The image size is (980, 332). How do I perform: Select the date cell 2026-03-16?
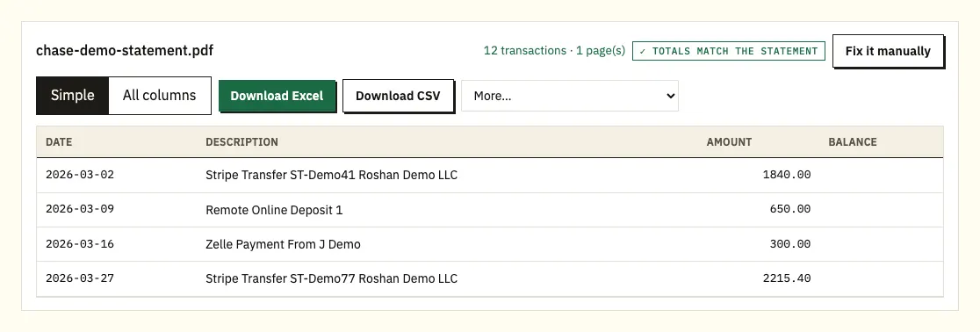[x=80, y=244]
